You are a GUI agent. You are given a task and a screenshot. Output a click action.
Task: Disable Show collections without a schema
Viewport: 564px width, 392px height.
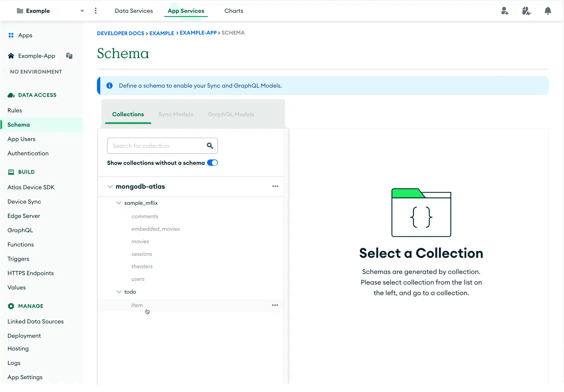point(212,163)
